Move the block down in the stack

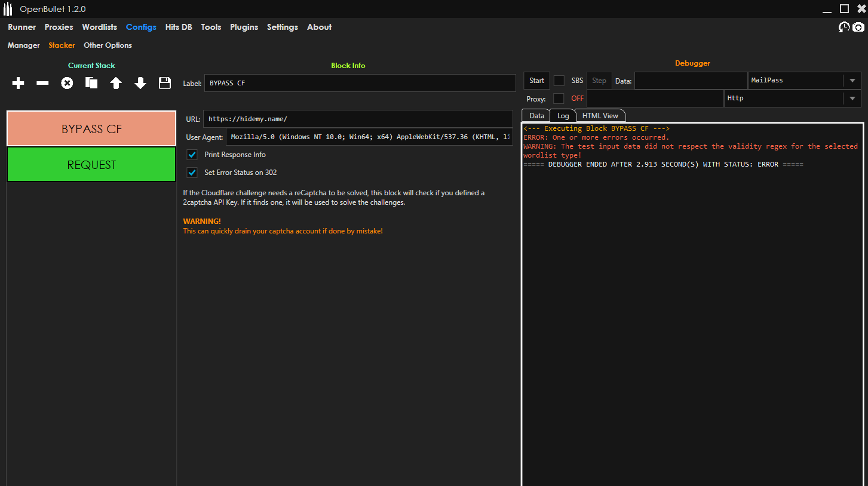pyautogui.click(x=140, y=83)
